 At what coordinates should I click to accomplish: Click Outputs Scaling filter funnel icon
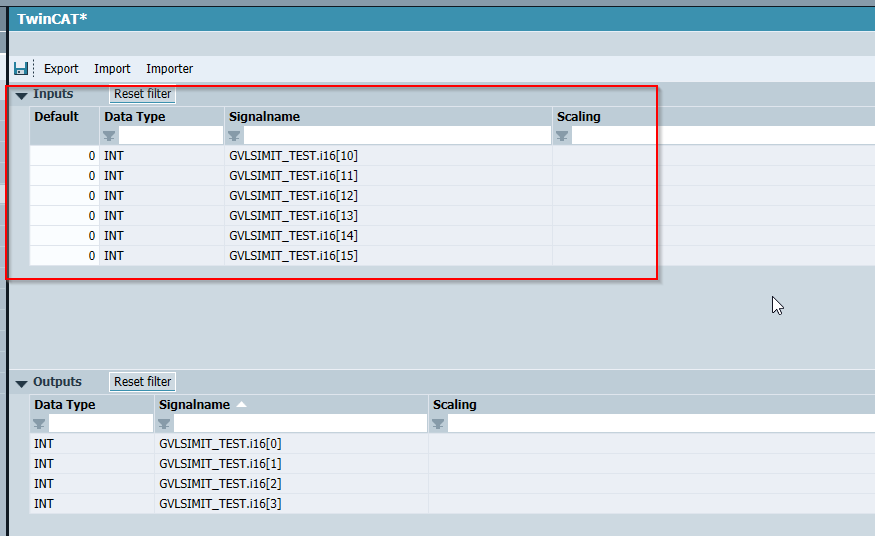438,424
